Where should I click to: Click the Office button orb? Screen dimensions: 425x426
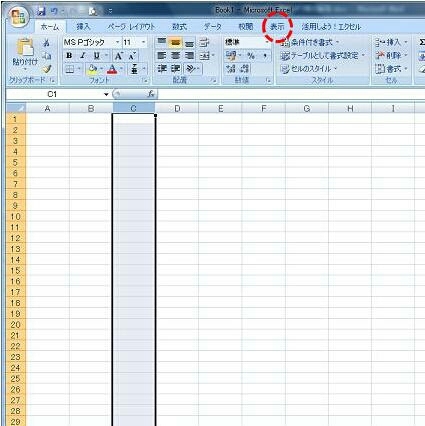[x=18, y=17]
